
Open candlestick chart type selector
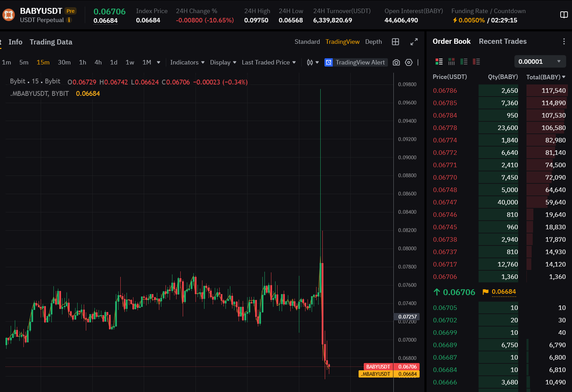pyautogui.click(x=312, y=62)
